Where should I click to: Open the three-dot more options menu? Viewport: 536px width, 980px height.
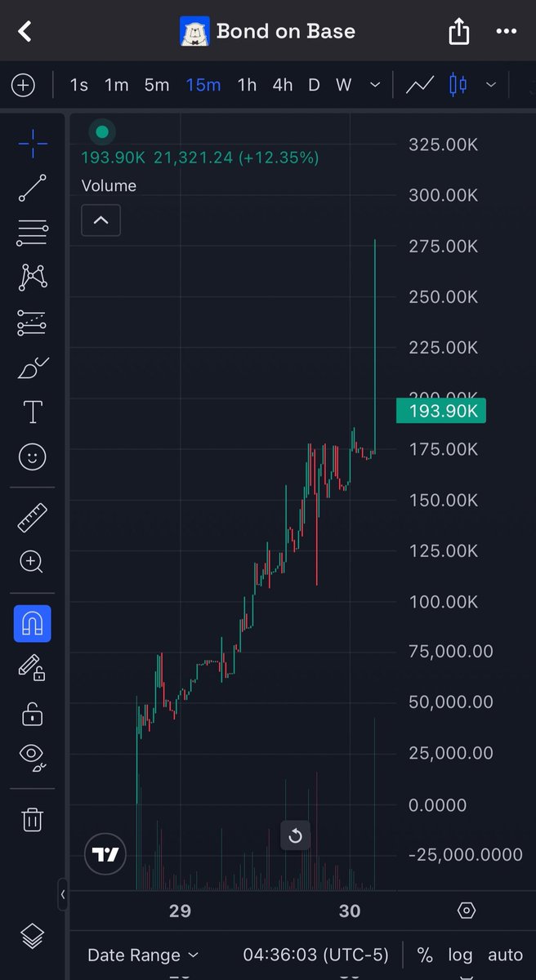pyautogui.click(x=506, y=32)
